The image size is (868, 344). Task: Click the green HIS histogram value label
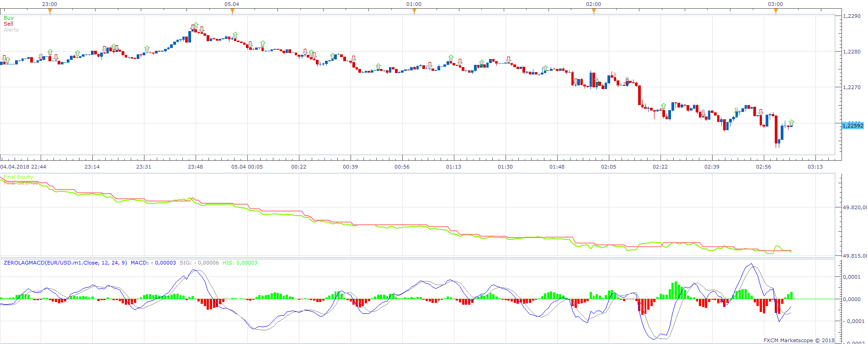coord(240,263)
